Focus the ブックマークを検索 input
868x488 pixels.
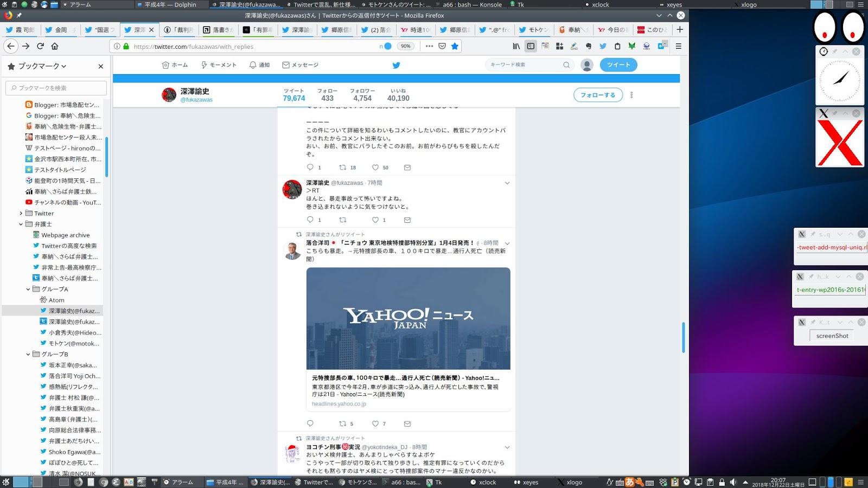pyautogui.click(x=56, y=88)
